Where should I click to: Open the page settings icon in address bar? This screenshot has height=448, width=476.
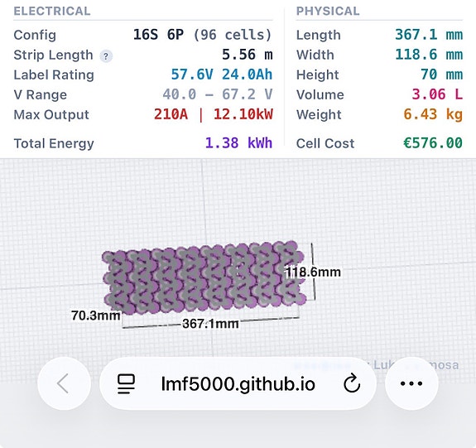coord(127,384)
